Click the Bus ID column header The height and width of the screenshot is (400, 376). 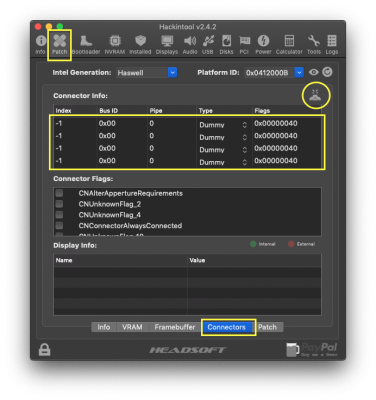(x=122, y=110)
